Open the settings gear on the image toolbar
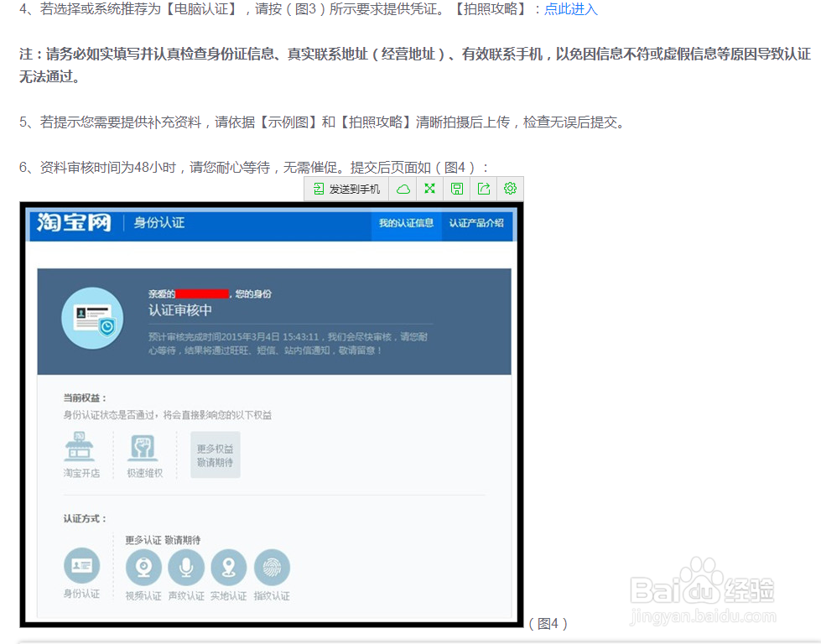 [510, 189]
